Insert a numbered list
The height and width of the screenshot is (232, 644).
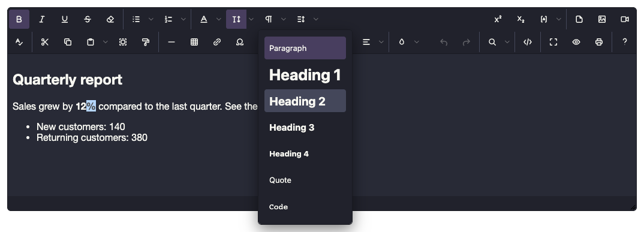click(168, 19)
